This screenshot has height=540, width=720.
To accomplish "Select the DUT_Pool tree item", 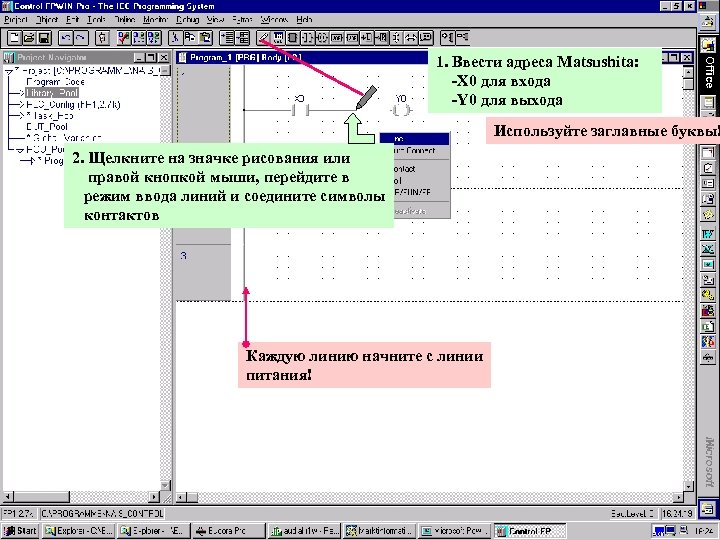I will pos(47,127).
